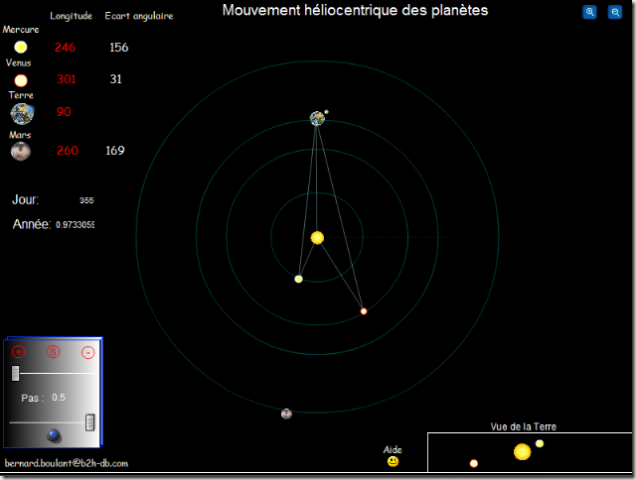Image resolution: width=636 pixels, height=480 pixels.
Task: Click the lower slider handle below Pas
Action: (90, 422)
